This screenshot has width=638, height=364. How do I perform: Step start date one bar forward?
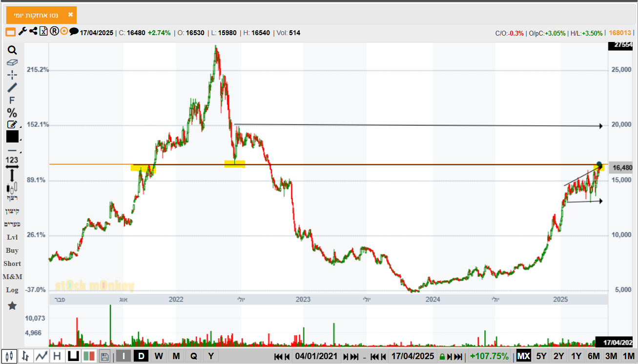(x=346, y=357)
